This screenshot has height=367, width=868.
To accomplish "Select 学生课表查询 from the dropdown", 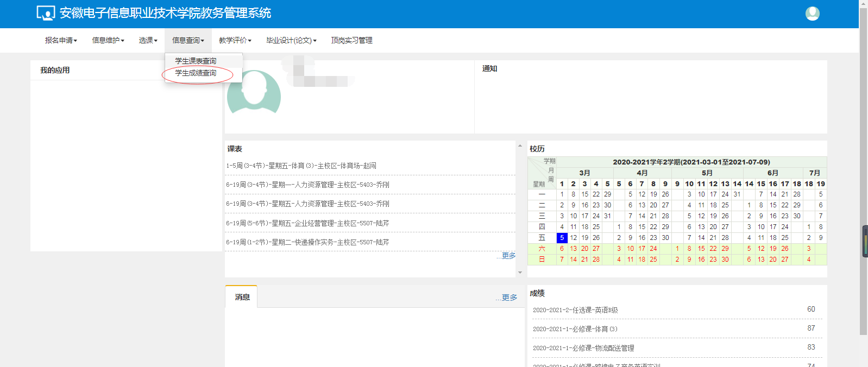I will pyautogui.click(x=196, y=61).
